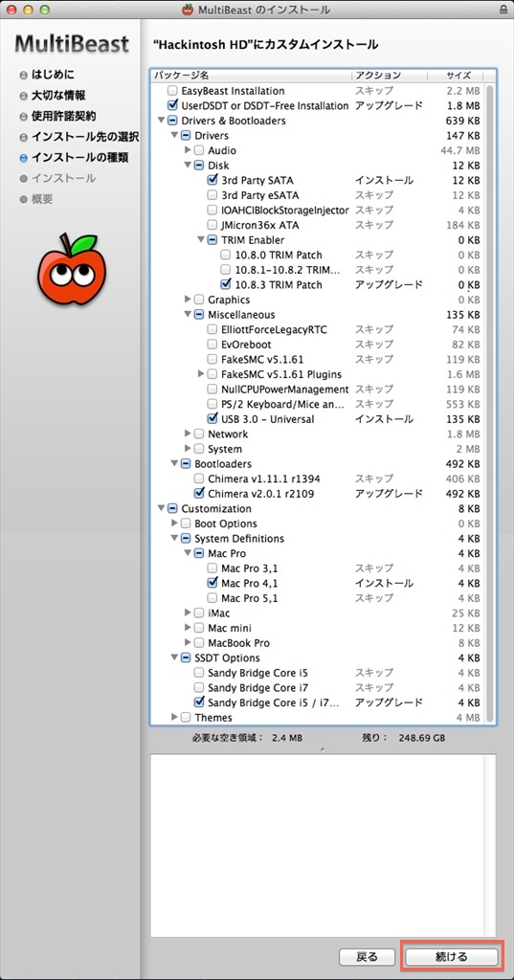Expand the Audio drivers group

click(x=189, y=150)
